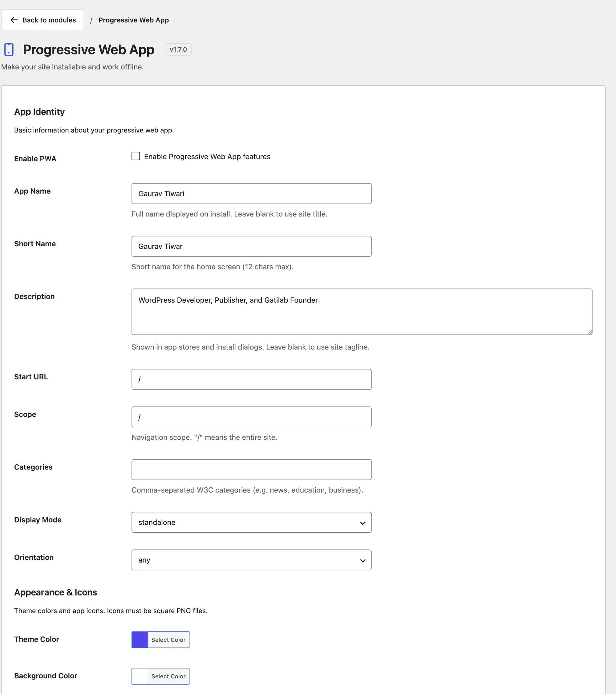Image resolution: width=616 pixels, height=694 pixels.
Task: Click 'Make your site installable' subtitle
Action: point(72,67)
